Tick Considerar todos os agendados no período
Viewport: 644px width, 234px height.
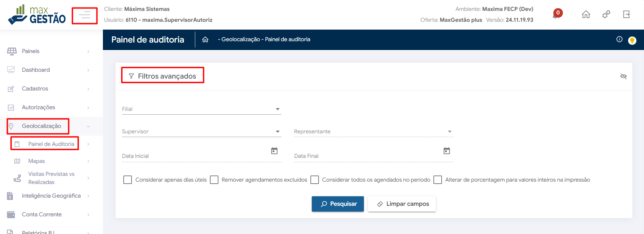coord(315,180)
